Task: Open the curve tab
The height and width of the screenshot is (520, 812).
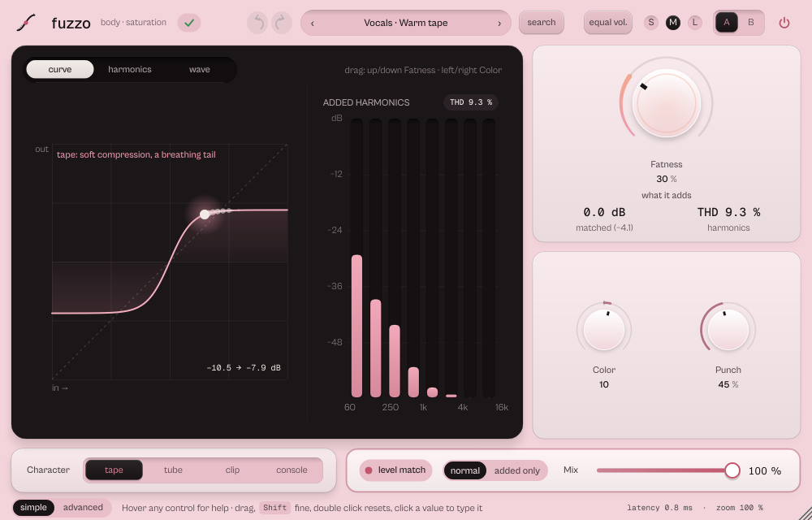Action: click(x=60, y=69)
